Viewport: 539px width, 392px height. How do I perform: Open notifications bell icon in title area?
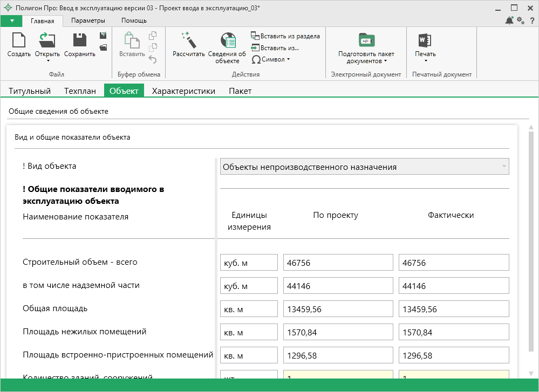pos(509,20)
